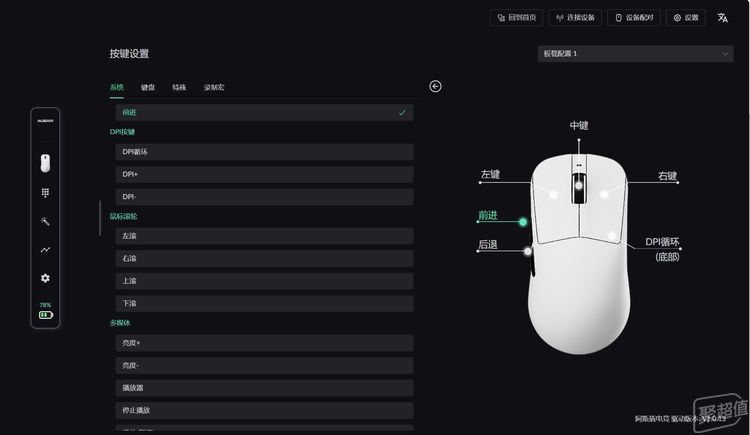
Task: Open 设置 settings in top bar
Action: [686, 18]
